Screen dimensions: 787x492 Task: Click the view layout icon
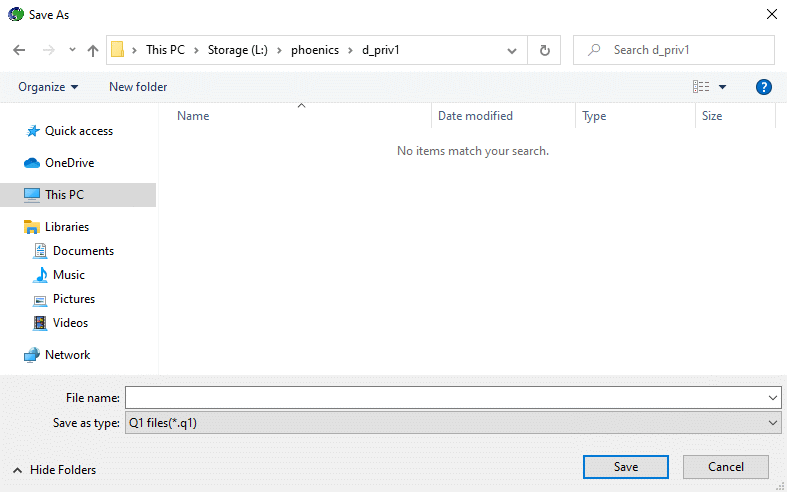point(701,87)
